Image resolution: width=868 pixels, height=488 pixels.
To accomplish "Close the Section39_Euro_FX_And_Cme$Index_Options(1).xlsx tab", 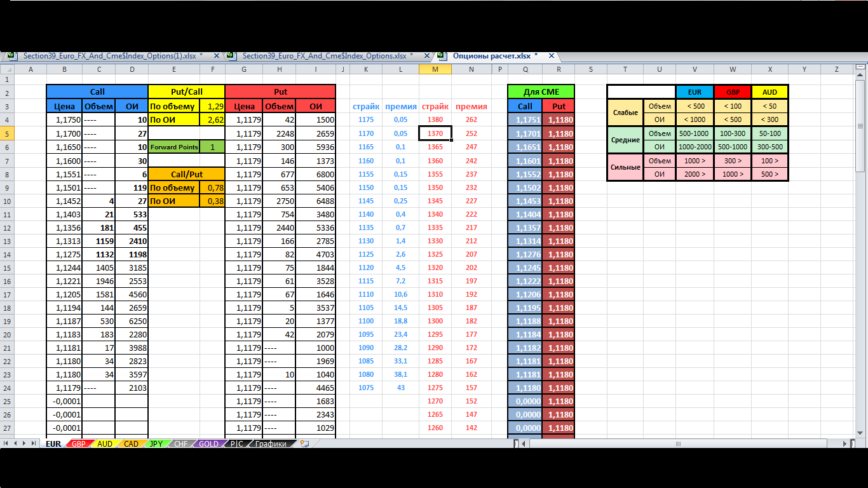I will click(217, 56).
